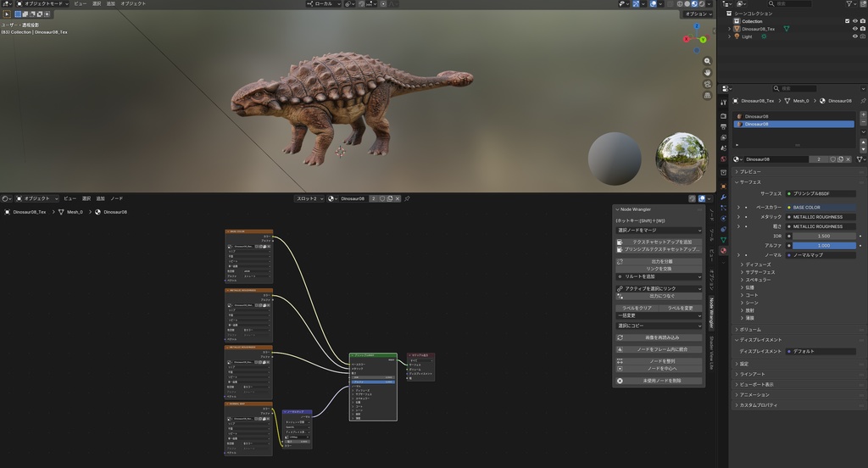Viewport: 868px width, 468px height.
Task: Open the wrench Modifiers tab in Properties
Action: click(723, 197)
